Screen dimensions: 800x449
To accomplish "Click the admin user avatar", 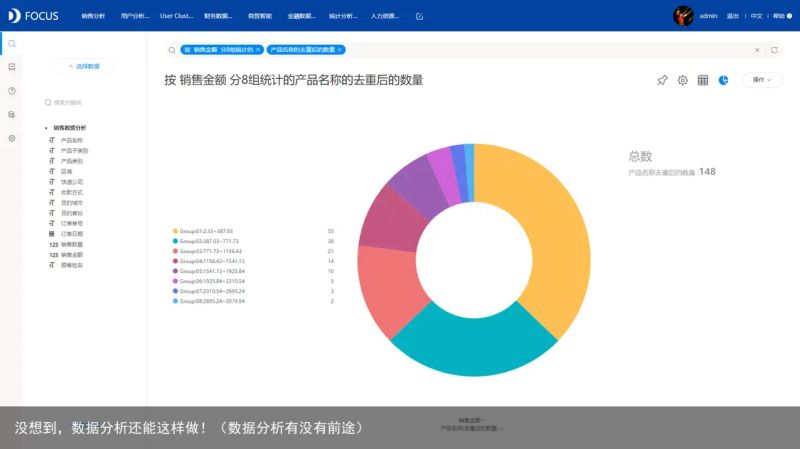I will coord(683,16).
